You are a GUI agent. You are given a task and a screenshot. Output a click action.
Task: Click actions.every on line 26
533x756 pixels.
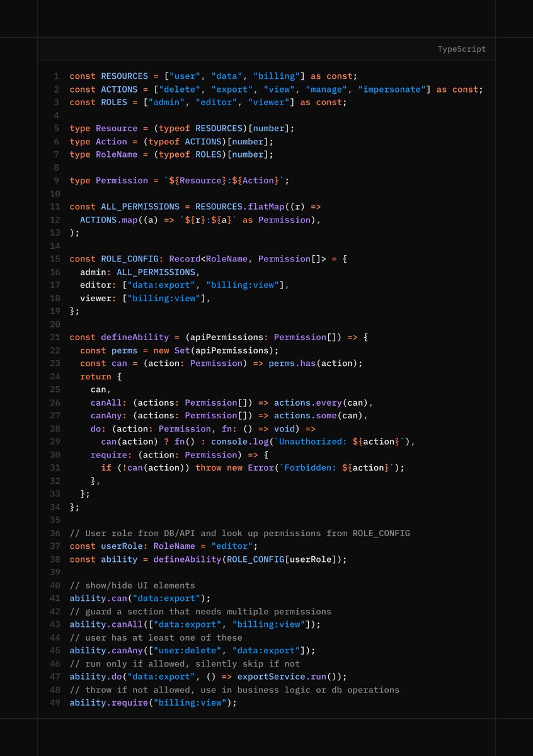[x=308, y=403]
